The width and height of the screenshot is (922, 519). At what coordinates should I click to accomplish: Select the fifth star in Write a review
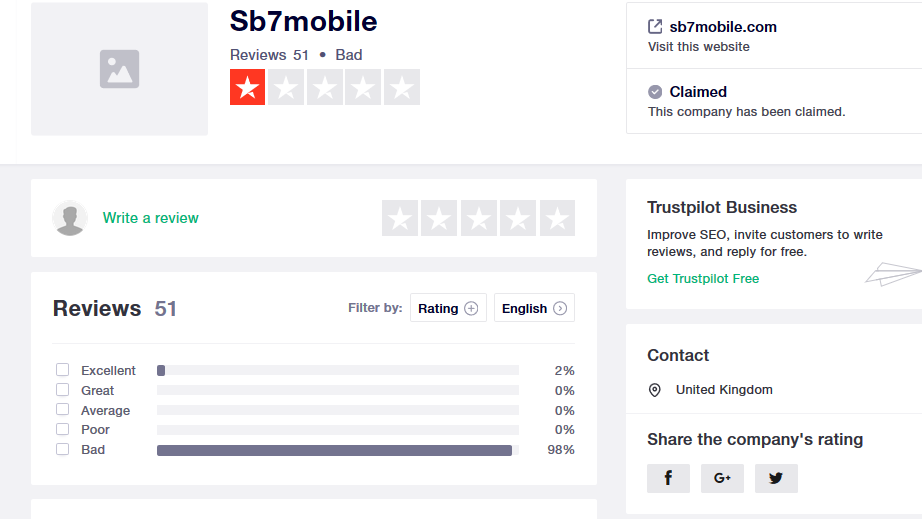pos(557,218)
